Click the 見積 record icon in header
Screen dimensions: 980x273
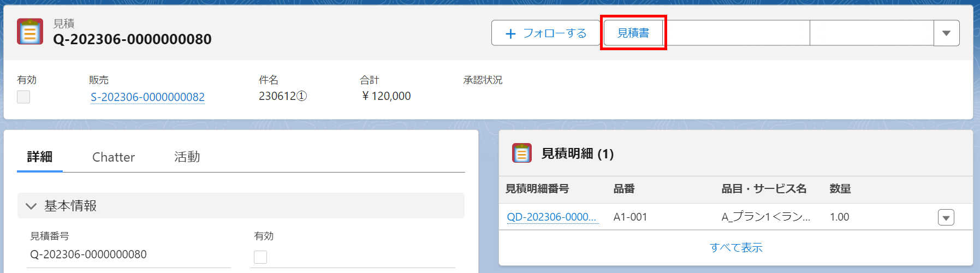tap(30, 32)
